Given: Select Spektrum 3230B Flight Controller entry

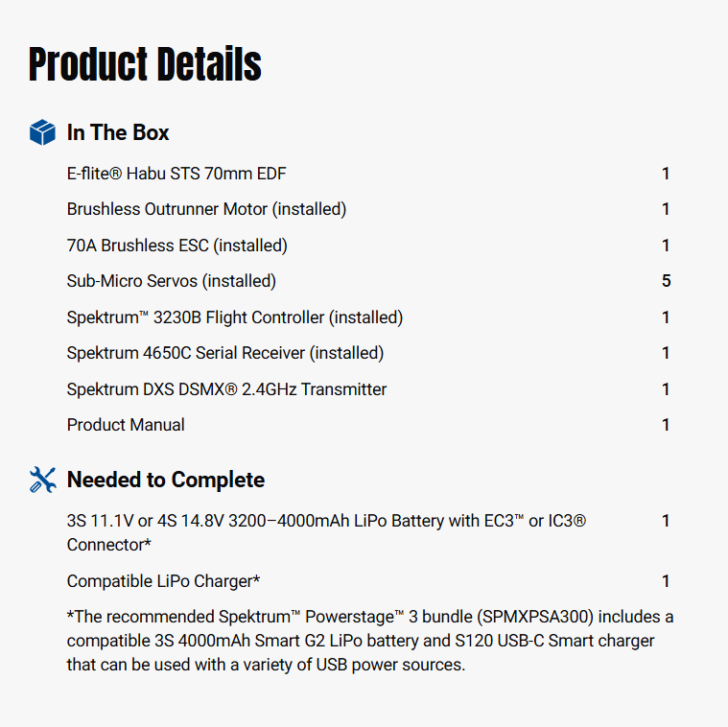Looking at the screenshot, I should coord(234,317).
